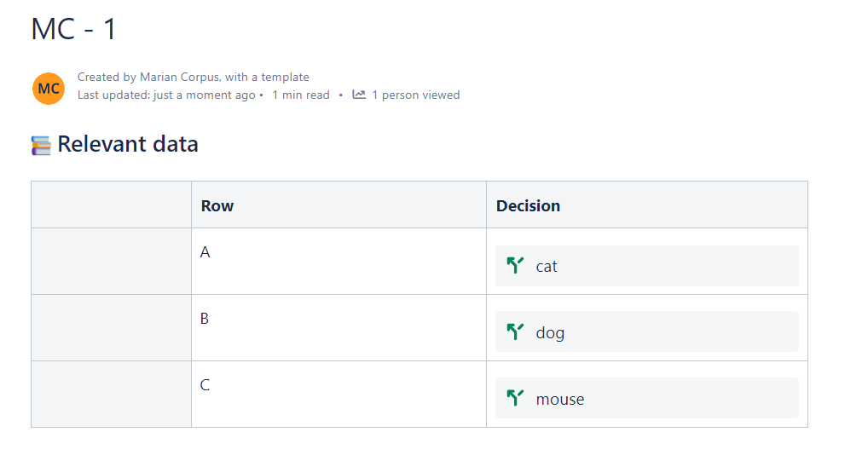
Task: Click the analytics chart icon
Action: pyautogui.click(x=359, y=95)
